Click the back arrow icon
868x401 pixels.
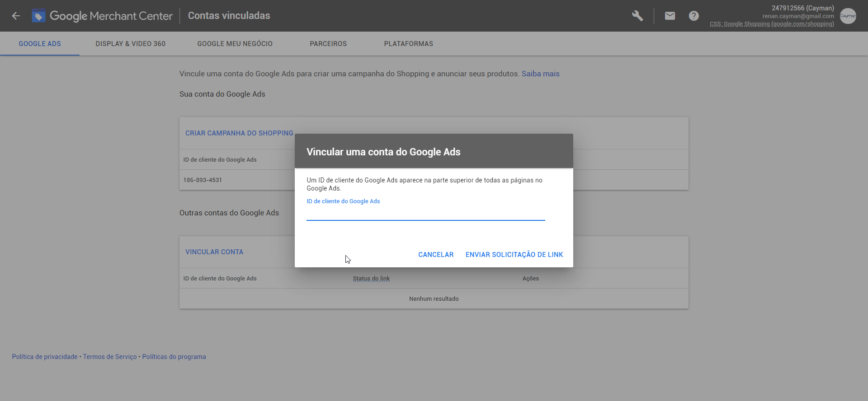[x=16, y=16]
